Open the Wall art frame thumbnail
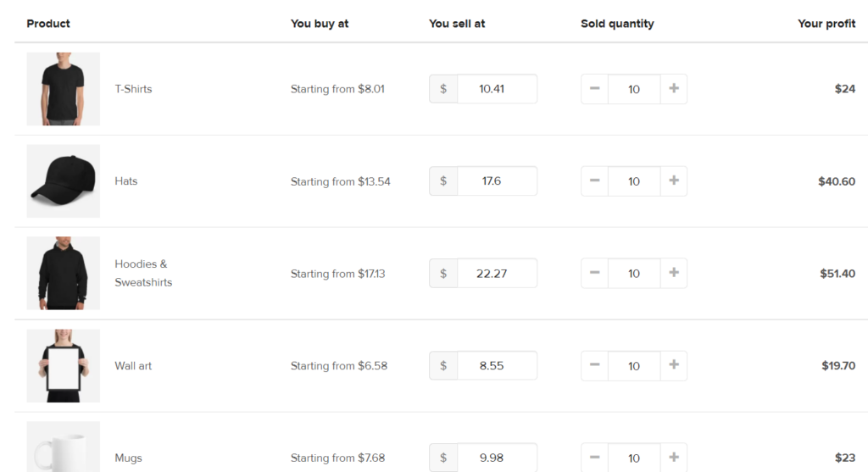The height and width of the screenshot is (472, 868). [63, 366]
